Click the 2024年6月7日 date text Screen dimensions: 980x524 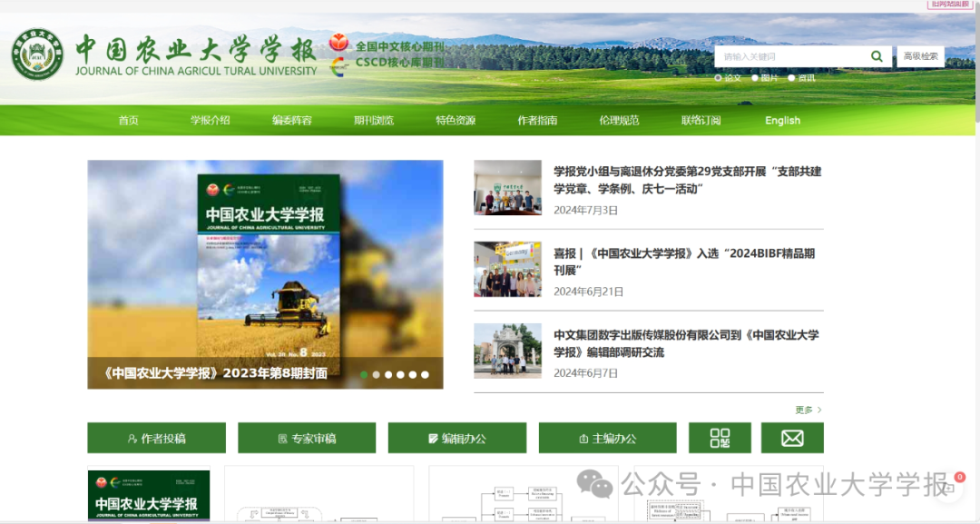585,373
